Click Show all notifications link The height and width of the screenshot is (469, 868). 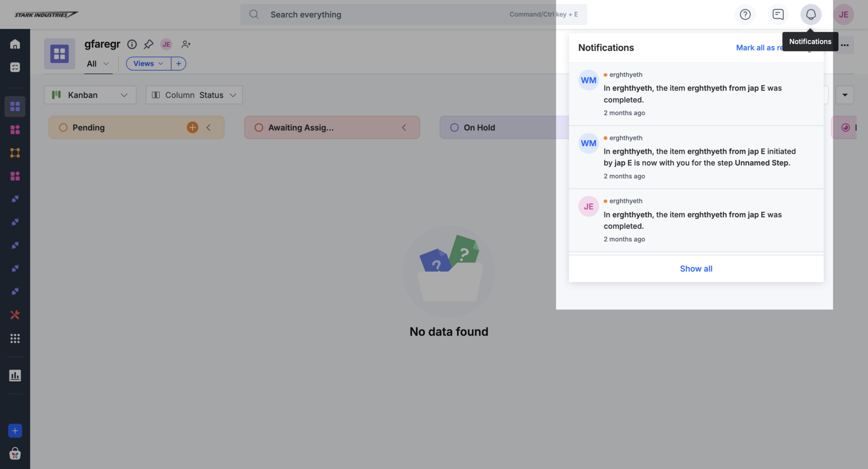click(x=696, y=269)
